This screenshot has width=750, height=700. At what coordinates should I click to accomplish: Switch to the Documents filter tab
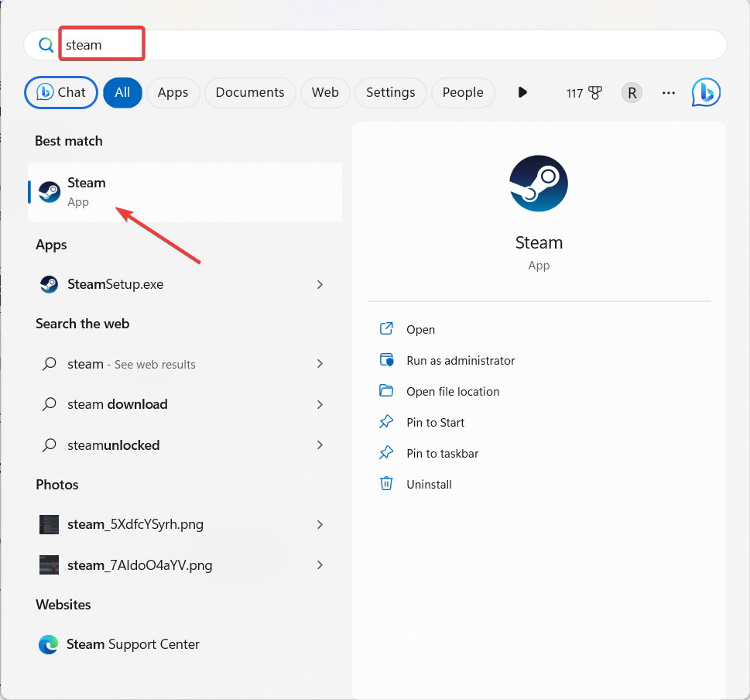pos(250,92)
